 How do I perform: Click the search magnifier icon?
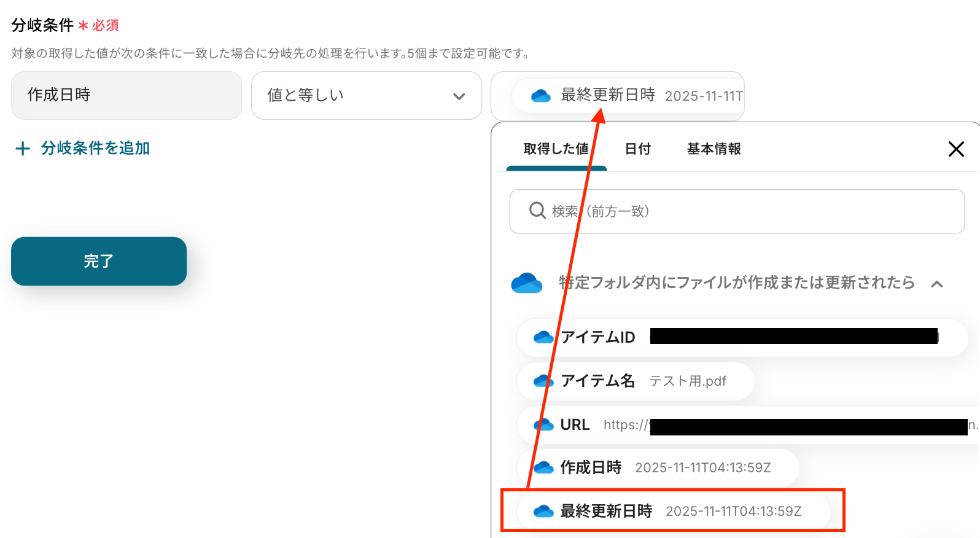tap(537, 211)
